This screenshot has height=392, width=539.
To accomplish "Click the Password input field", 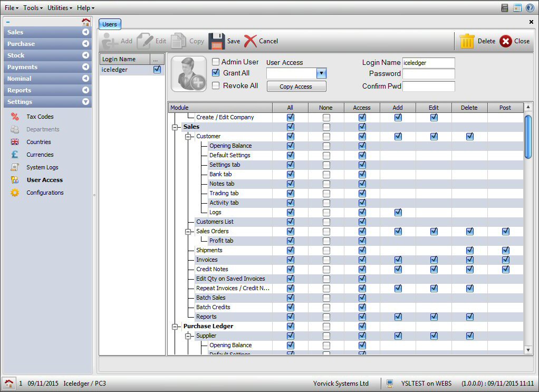I will pyautogui.click(x=428, y=74).
